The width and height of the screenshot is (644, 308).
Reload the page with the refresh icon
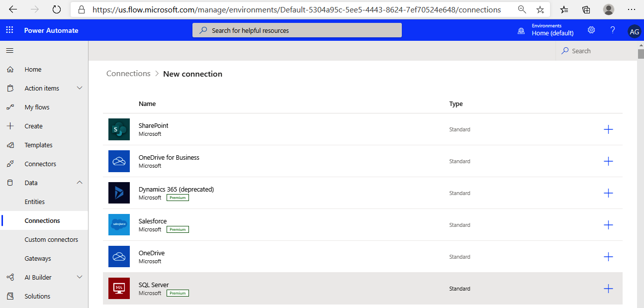(57, 9)
